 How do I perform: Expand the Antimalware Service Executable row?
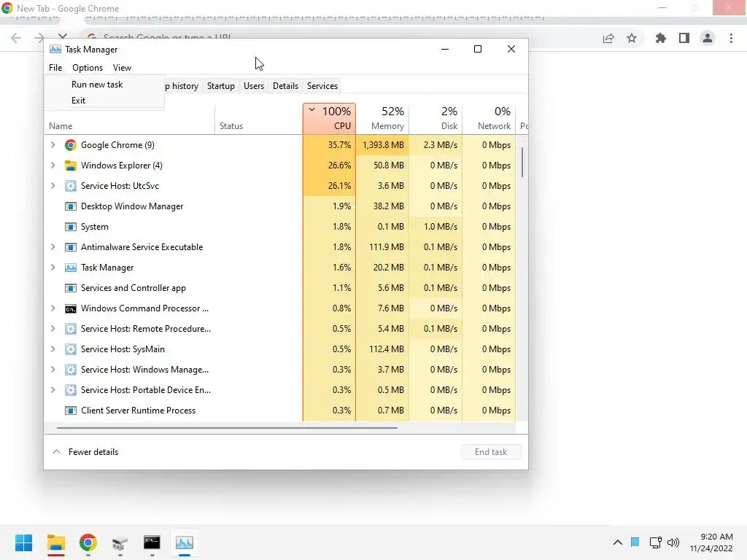click(53, 248)
